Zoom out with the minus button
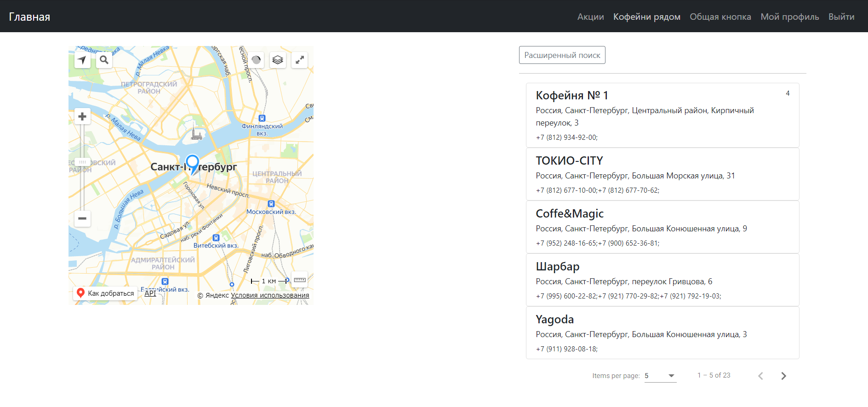The width and height of the screenshot is (868, 407). [82, 218]
